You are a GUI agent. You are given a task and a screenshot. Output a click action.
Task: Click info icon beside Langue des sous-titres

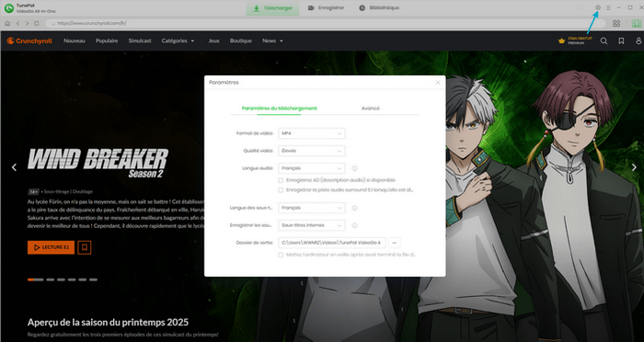point(354,208)
